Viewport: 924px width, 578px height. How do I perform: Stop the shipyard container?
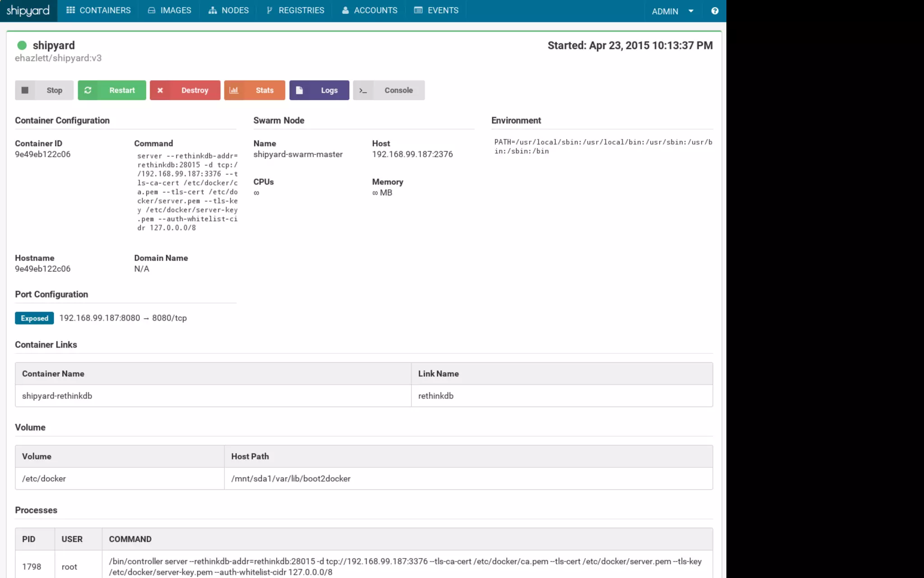click(44, 90)
